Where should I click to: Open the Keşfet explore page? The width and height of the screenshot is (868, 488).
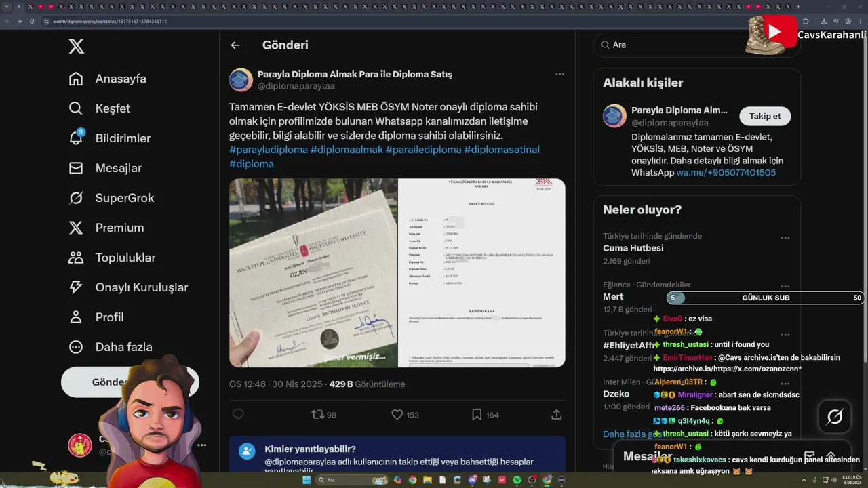coord(100,108)
